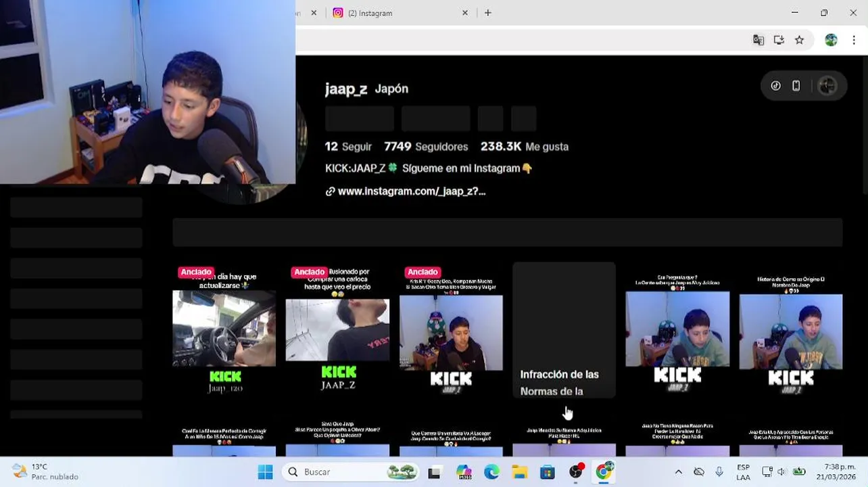Screen dimensions: 868x487
Task: Click the 7749 Seguidores count
Action: click(426, 147)
